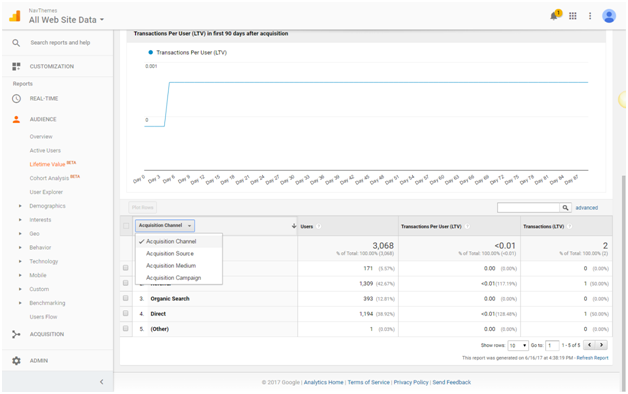This screenshot has width=628, height=394.
Task: Click the sort arrow beside Users column
Action: 294,226
